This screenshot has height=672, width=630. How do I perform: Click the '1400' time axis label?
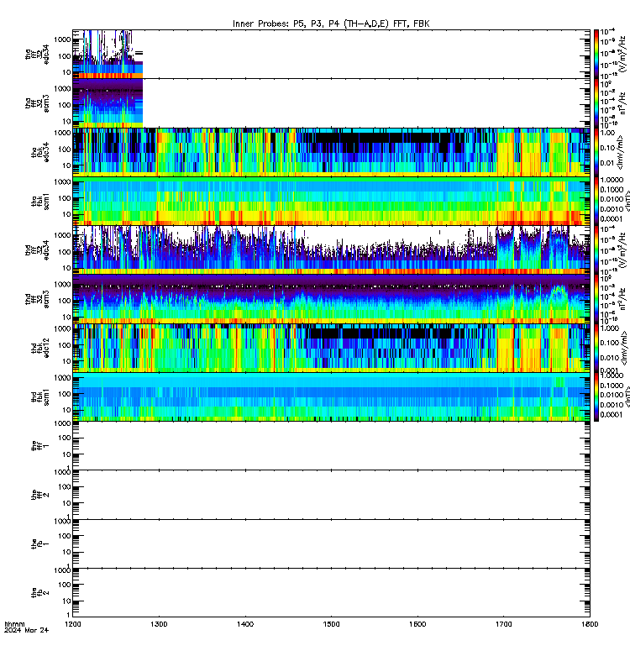pos(245,624)
